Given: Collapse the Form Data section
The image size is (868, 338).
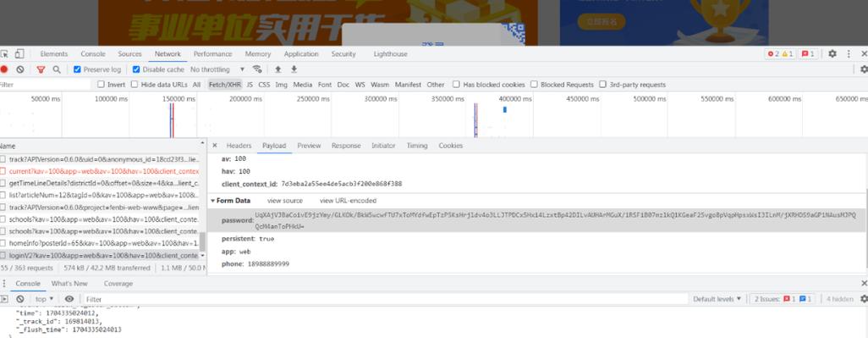Looking at the screenshot, I should tap(213, 201).
